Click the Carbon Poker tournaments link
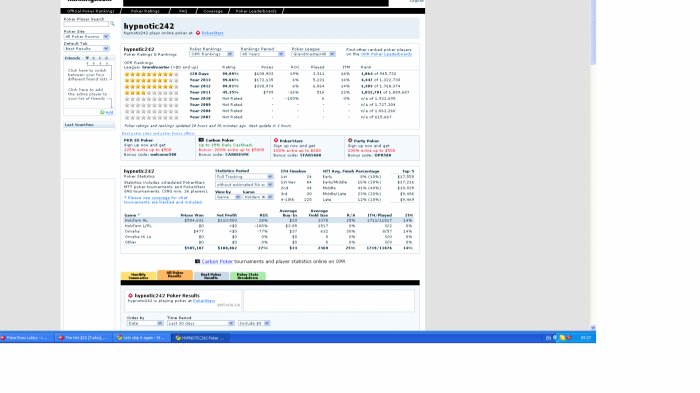This screenshot has width=700, height=393. coord(217,262)
